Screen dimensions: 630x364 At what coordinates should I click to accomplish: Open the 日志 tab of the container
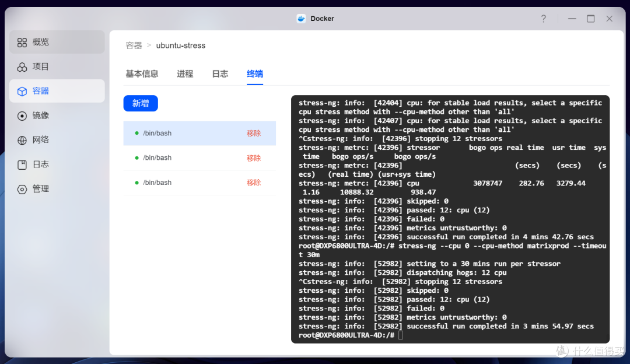click(x=220, y=74)
